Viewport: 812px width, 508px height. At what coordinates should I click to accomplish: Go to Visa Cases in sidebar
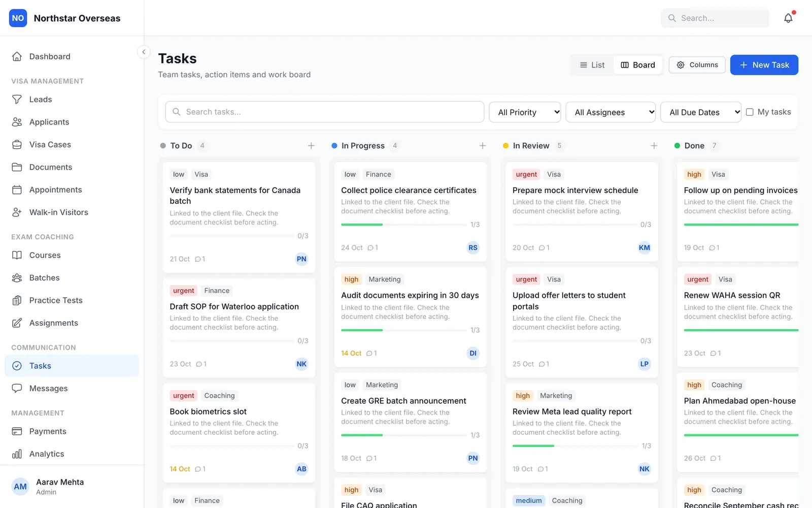[x=72, y=145]
